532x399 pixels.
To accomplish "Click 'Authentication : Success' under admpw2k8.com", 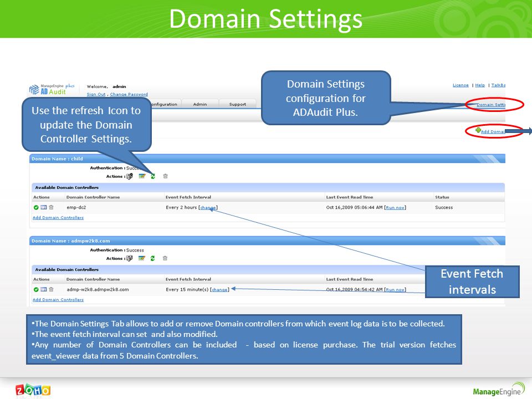I will (x=117, y=250).
